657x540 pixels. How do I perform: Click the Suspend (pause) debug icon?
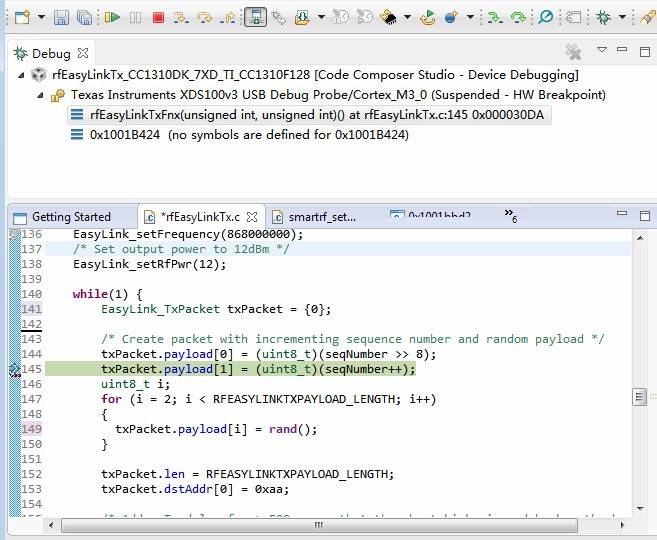pos(135,18)
